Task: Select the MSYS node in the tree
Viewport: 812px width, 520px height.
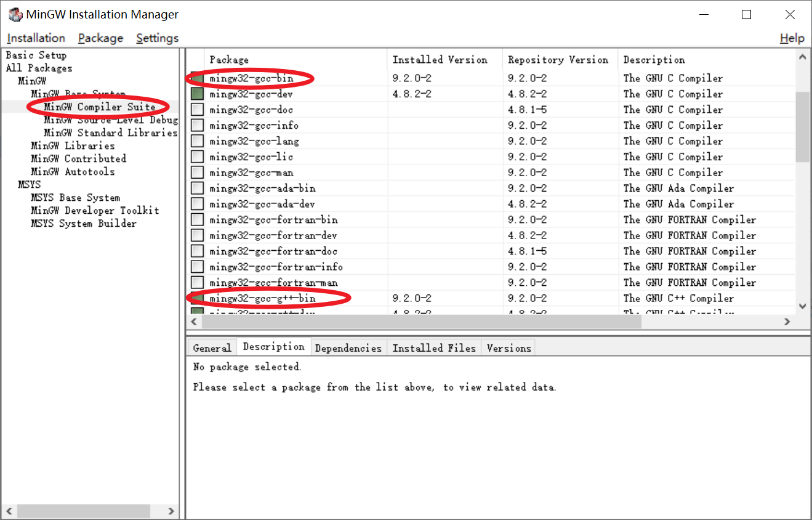Action: 30,185
